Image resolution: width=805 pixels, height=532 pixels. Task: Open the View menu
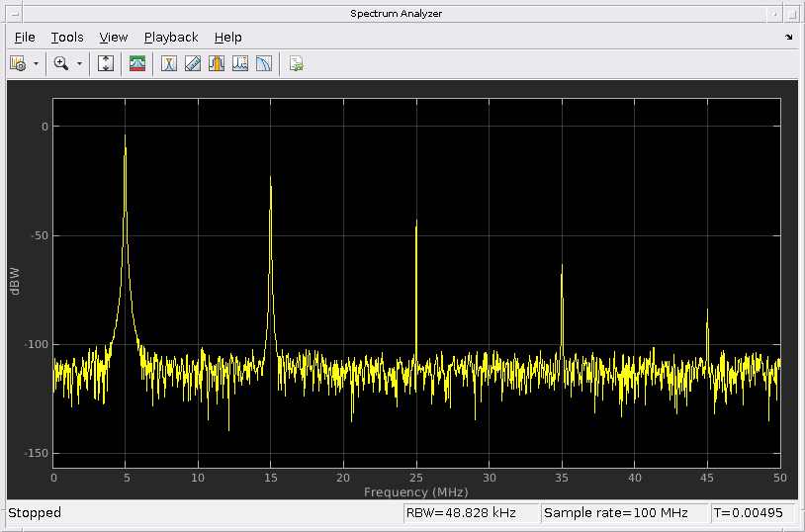[114, 38]
